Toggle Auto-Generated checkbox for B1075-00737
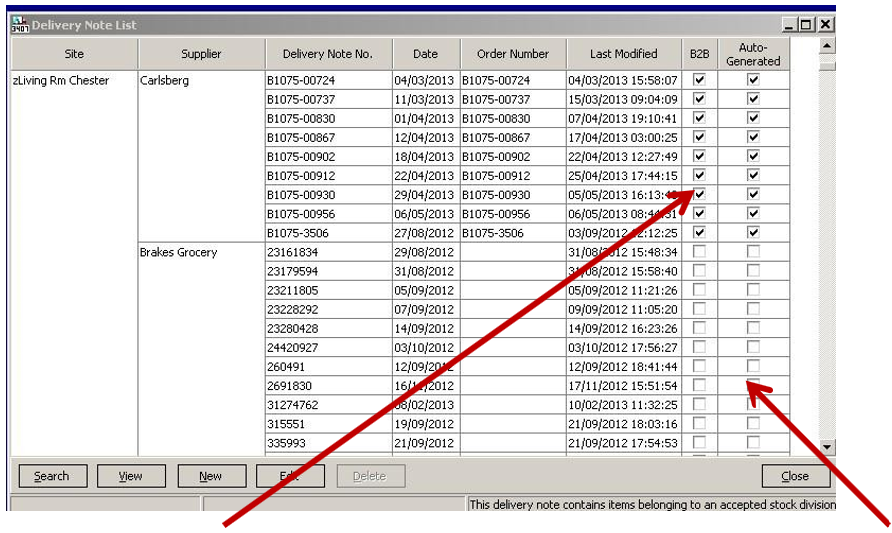Screen dimensions: 892x533 point(753,98)
